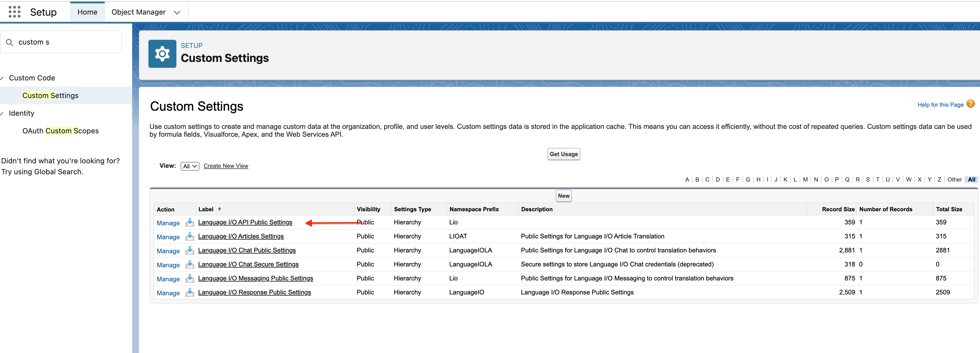This screenshot has width=980, height=353.
Task: Open the Create New View link
Action: click(x=226, y=166)
